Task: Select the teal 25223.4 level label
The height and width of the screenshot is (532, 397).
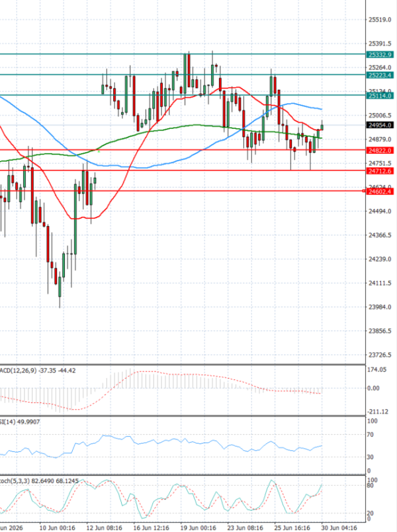Action: (x=380, y=75)
